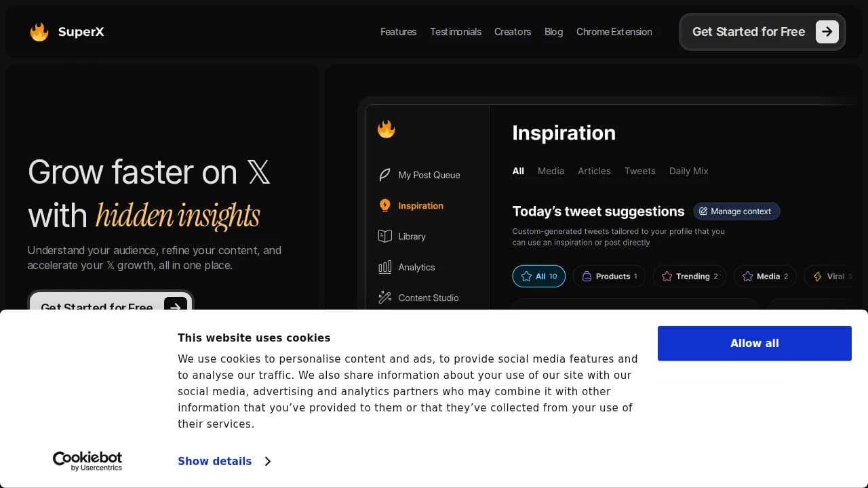Click the SuperX flame logo in the header
868x488 pixels.
point(39,31)
